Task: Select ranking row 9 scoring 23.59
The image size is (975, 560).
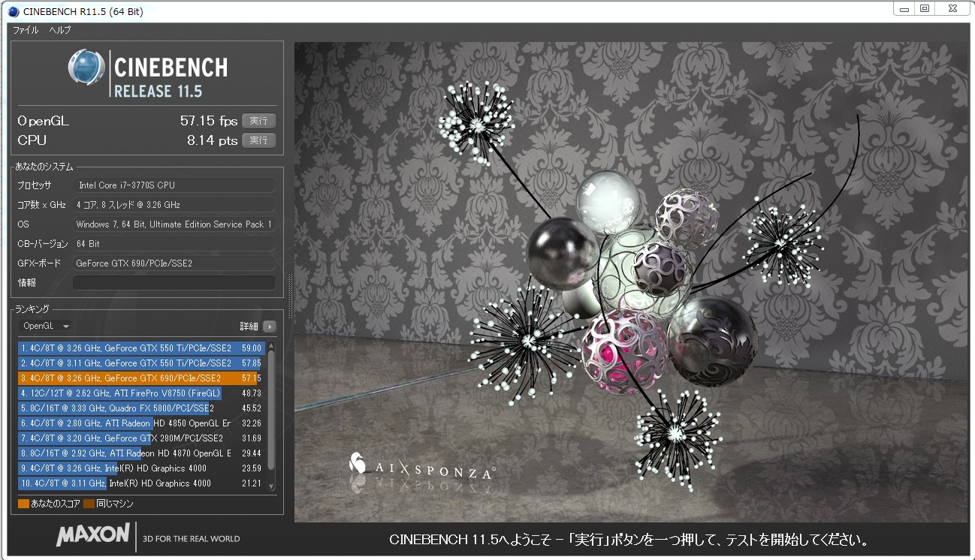Action: (141, 468)
